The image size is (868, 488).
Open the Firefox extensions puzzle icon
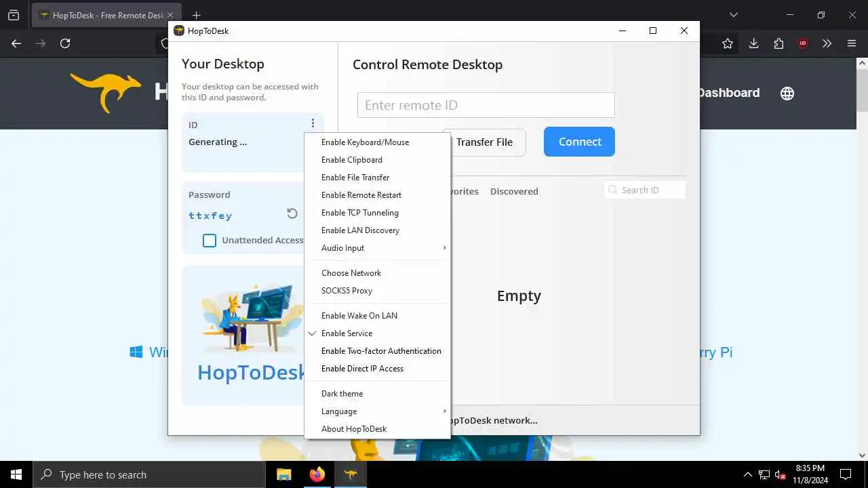pos(778,43)
